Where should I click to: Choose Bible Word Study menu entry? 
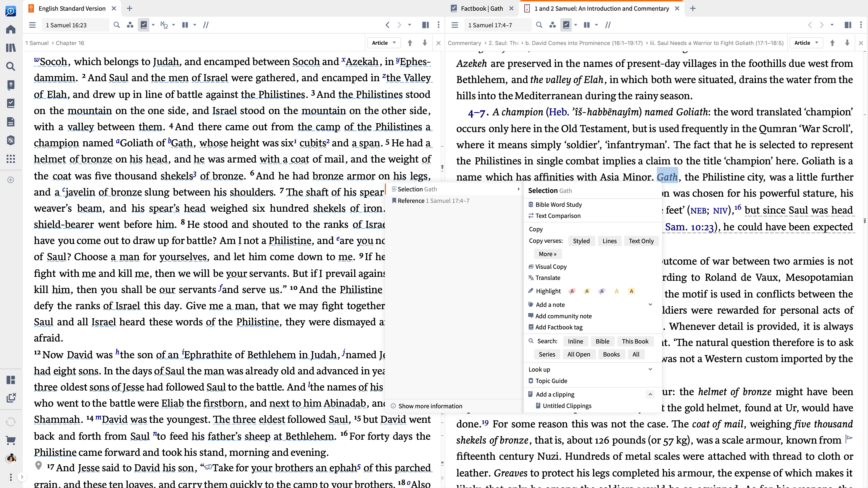[558, 204]
